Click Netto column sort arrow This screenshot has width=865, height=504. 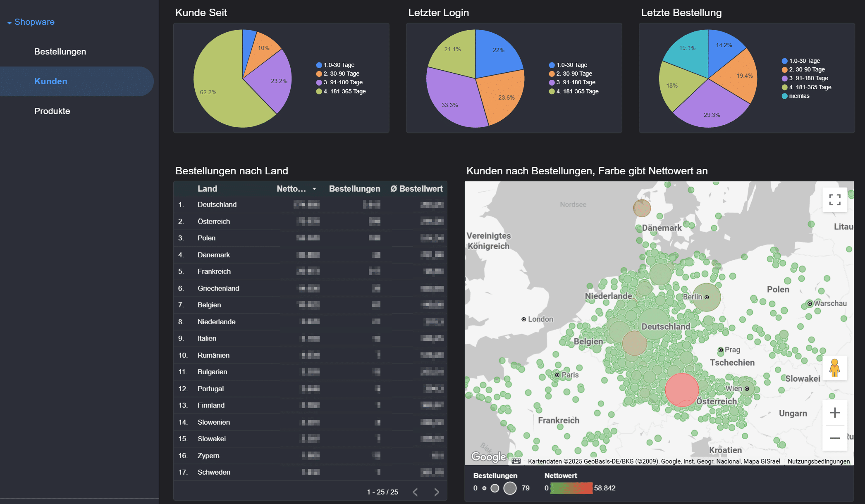click(314, 189)
